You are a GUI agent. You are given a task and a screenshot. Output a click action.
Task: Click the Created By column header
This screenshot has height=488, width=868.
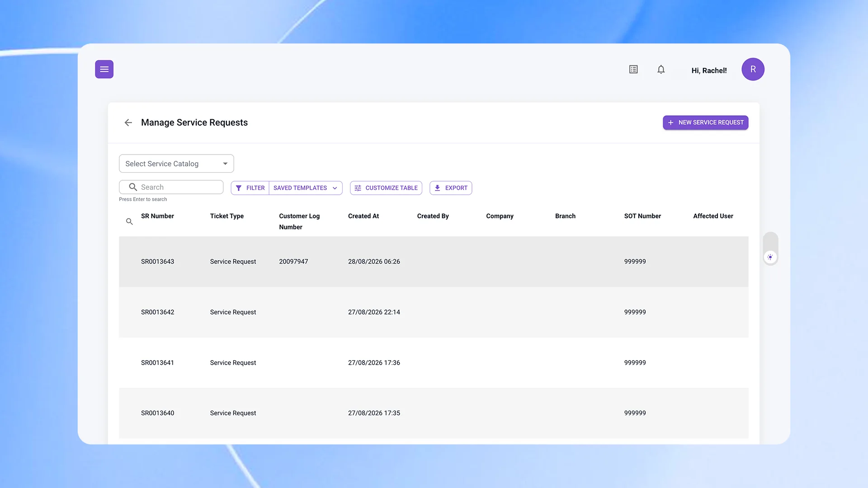(433, 216)
